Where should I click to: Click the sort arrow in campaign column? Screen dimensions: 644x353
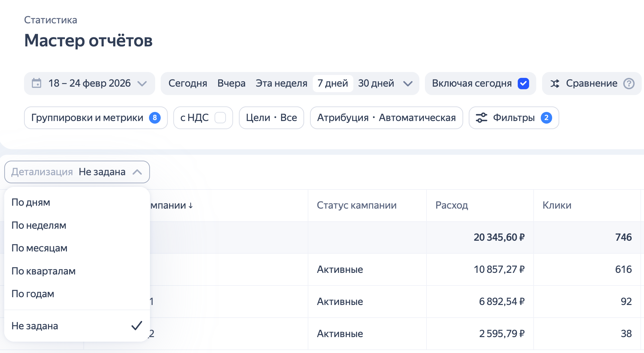(x=191, y=206)
